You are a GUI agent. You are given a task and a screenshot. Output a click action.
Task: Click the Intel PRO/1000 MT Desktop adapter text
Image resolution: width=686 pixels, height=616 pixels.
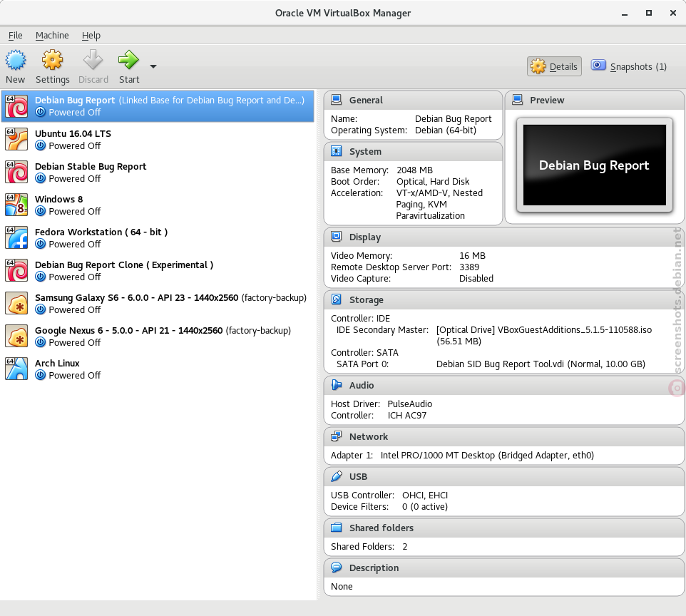click(x=438, y=455)
